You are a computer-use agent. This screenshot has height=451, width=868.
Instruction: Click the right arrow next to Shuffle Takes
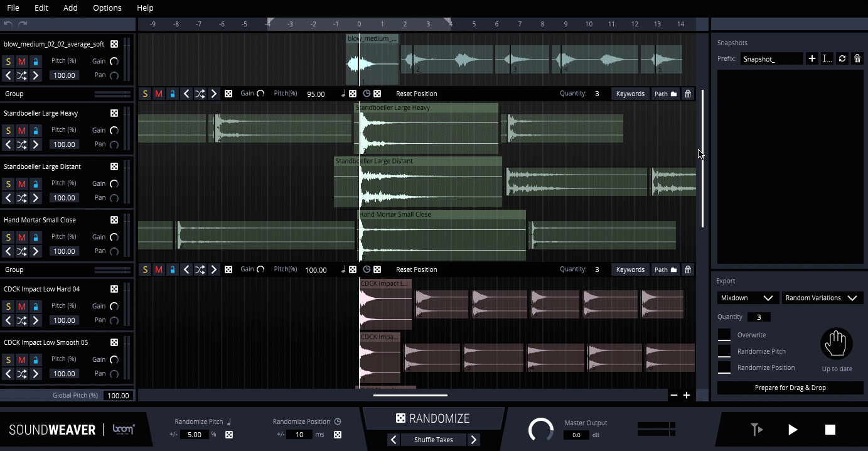[474, 440]
